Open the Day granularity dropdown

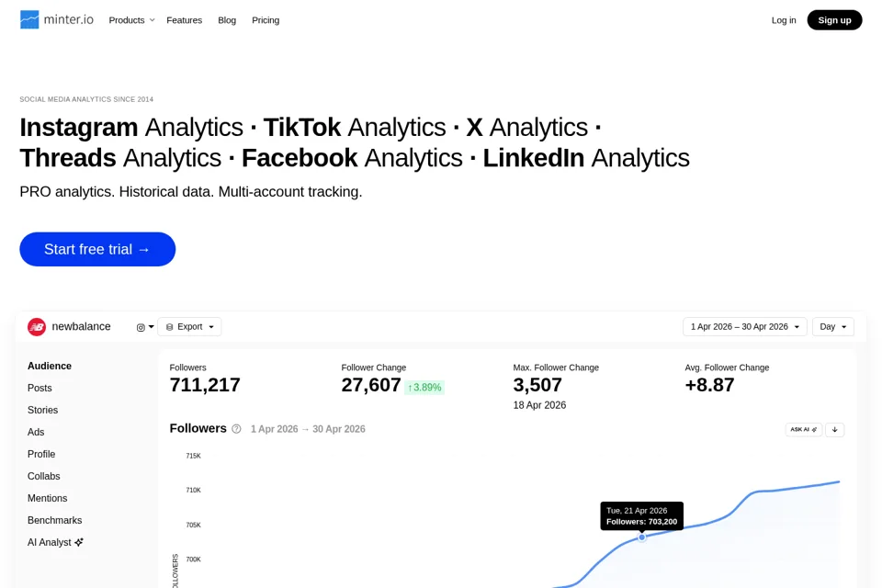(833, 327)
